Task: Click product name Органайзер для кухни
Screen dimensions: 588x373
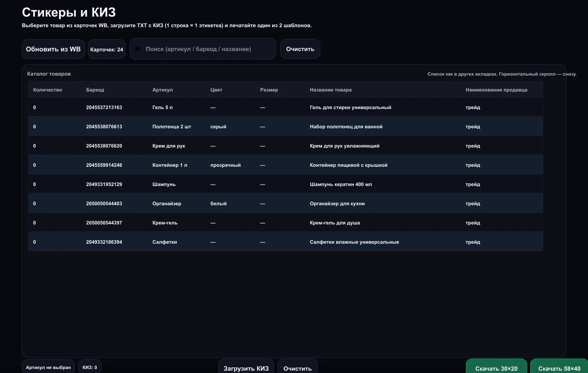Action: coord(337,204)
